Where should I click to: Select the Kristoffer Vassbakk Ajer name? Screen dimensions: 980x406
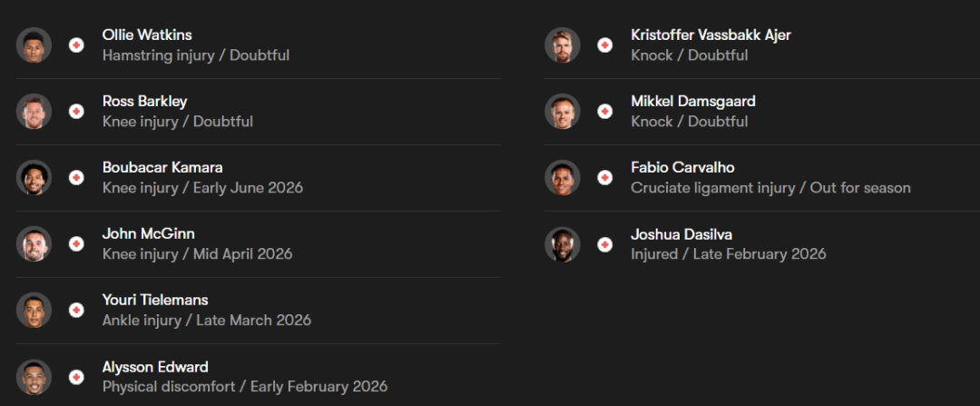[710, 35]
